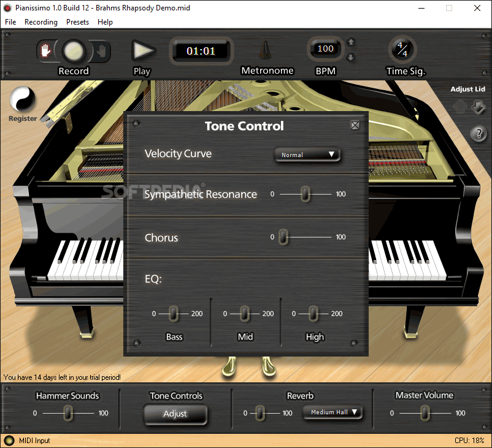Adjust the Master Volume slider
Screen dimensions: 492x448
click(x=425, y=413)
